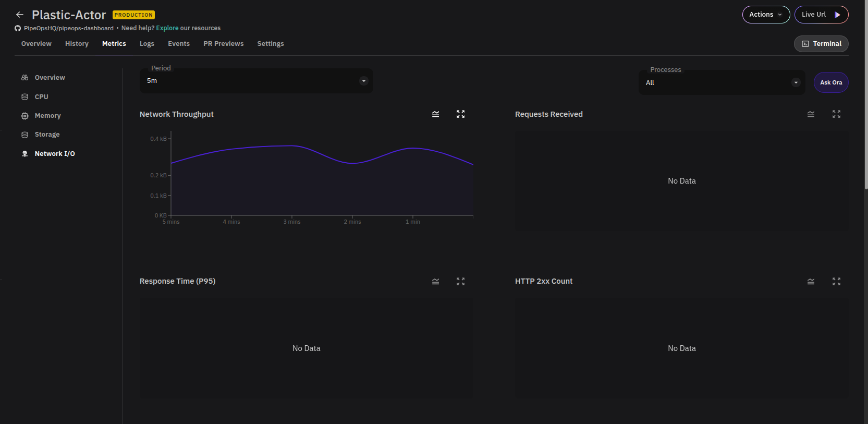
Task: Click the HTTP 2xx Count heading
Action: coord(544,281)
